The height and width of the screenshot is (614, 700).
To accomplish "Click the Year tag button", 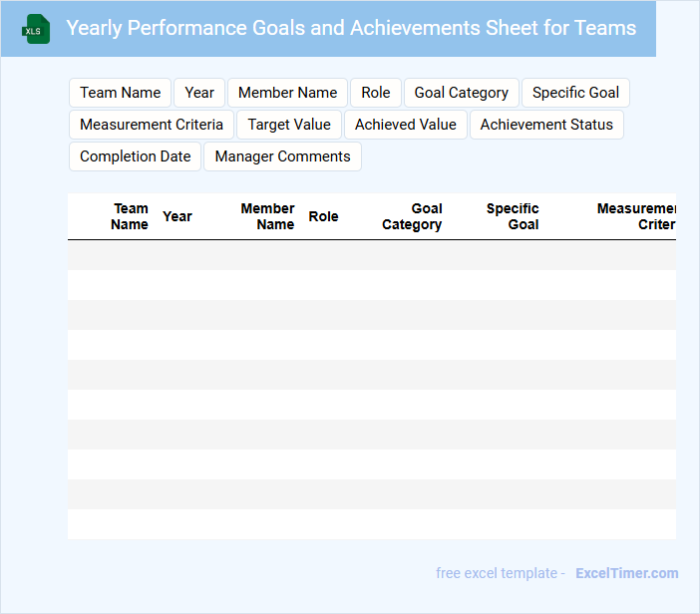I will [x=199, y=93].
